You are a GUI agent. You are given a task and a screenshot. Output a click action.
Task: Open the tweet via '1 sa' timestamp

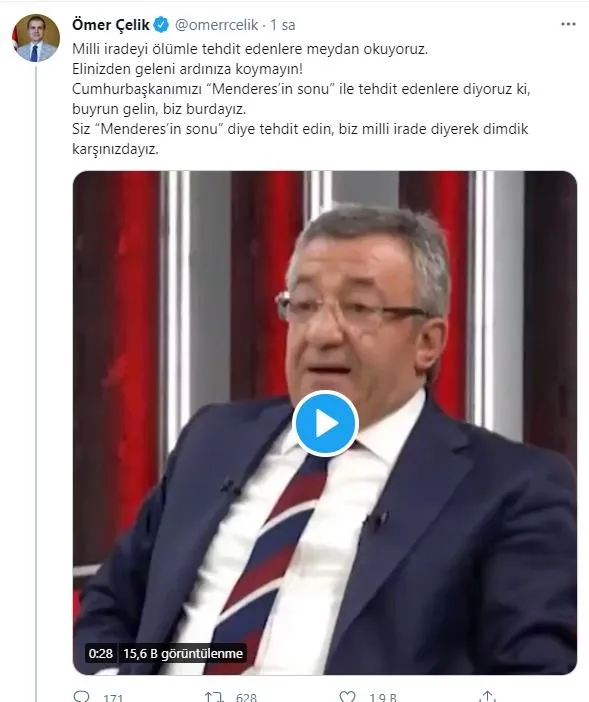pos(282,25)
